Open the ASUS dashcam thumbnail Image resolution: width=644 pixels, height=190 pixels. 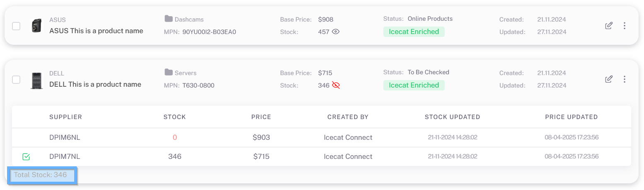pyautogui.click(x=36, y=26)
